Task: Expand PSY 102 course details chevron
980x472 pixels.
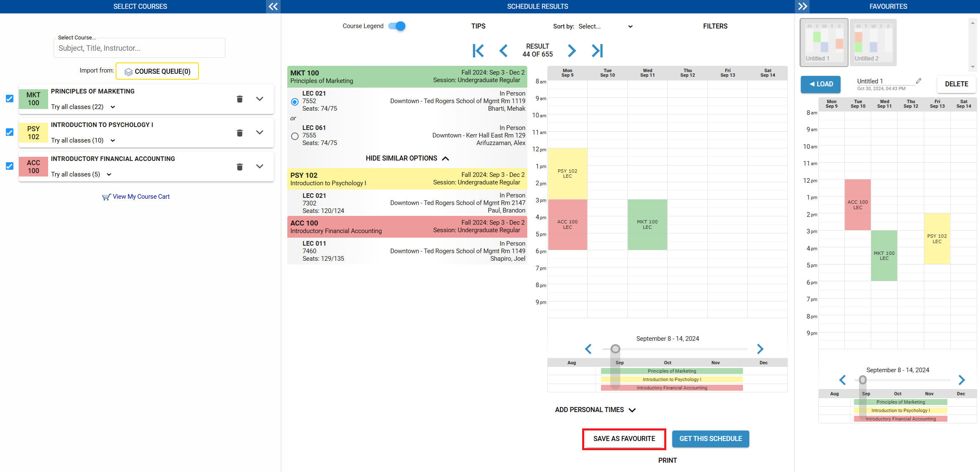Action: pos(260,132)
